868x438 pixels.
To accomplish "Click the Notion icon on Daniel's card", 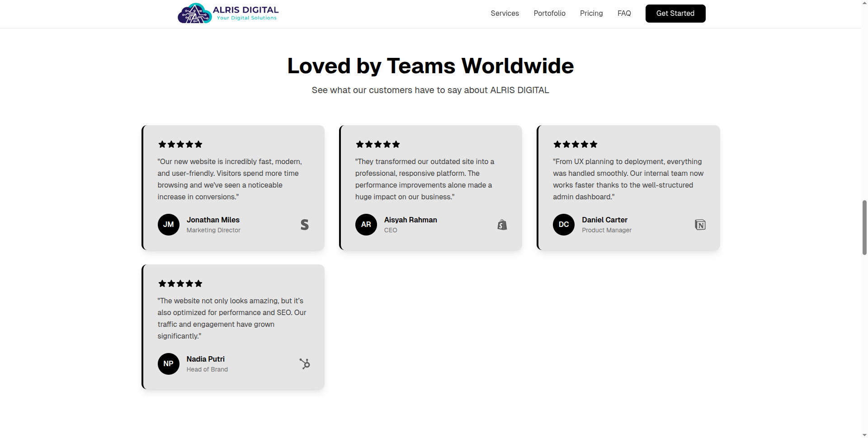I will pos(700,225).
